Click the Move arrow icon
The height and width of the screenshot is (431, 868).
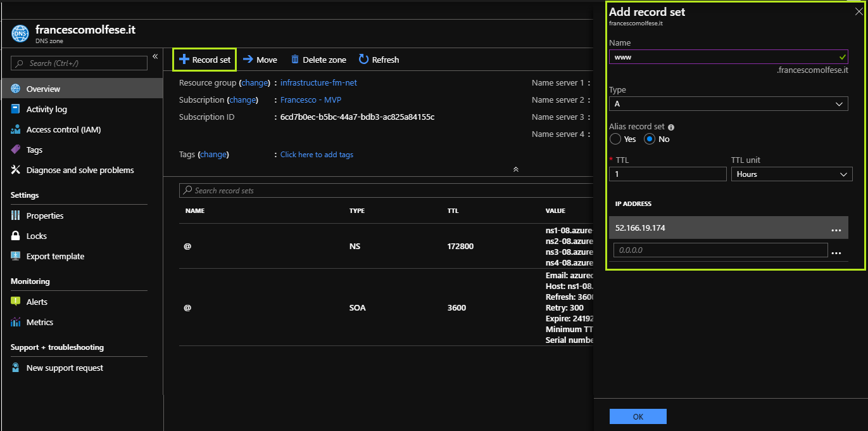(248, 60)
